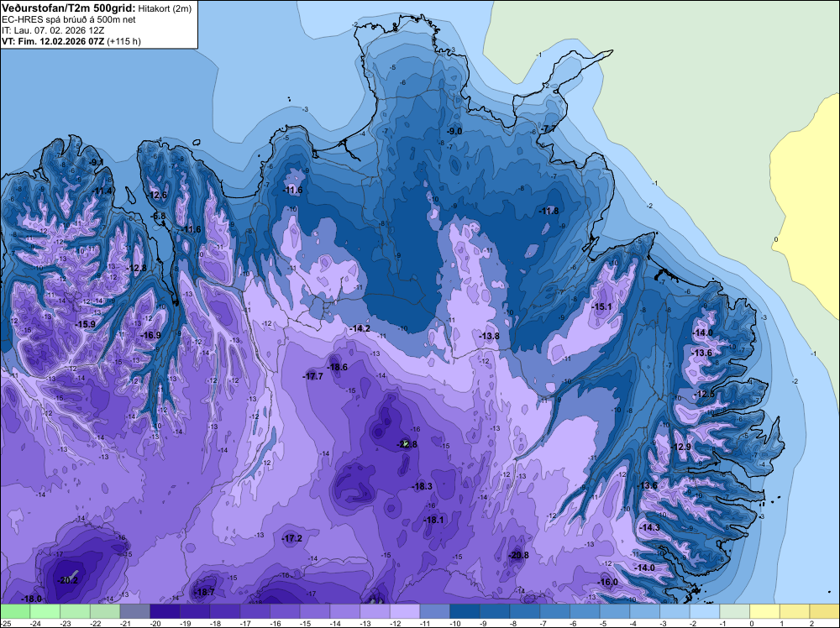Image resolution: width=840 pixels, height=628 pixels.
Task: Select the -12.8 temperature value
Action: [136, 268]
